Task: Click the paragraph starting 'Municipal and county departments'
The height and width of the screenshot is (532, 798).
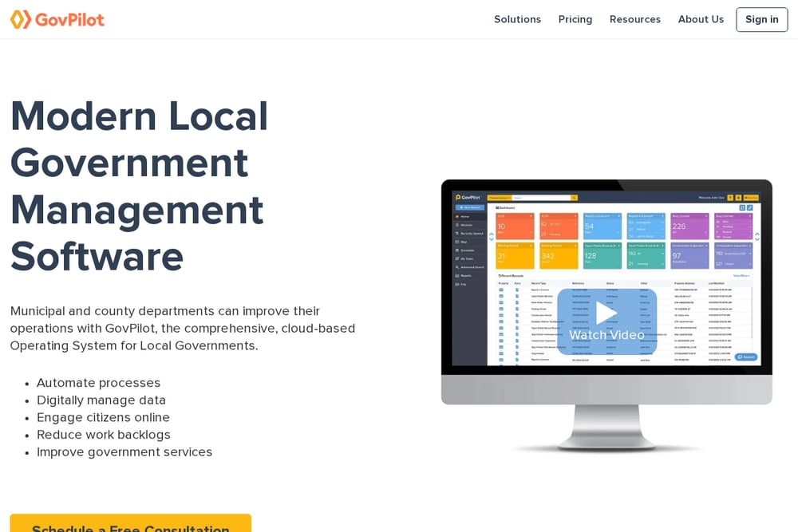Action: tap(183, 328)
